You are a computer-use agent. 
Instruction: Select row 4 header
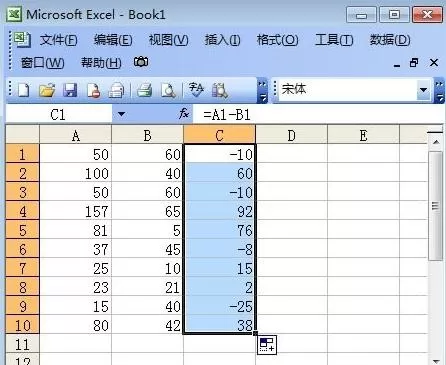pos(23,211)
